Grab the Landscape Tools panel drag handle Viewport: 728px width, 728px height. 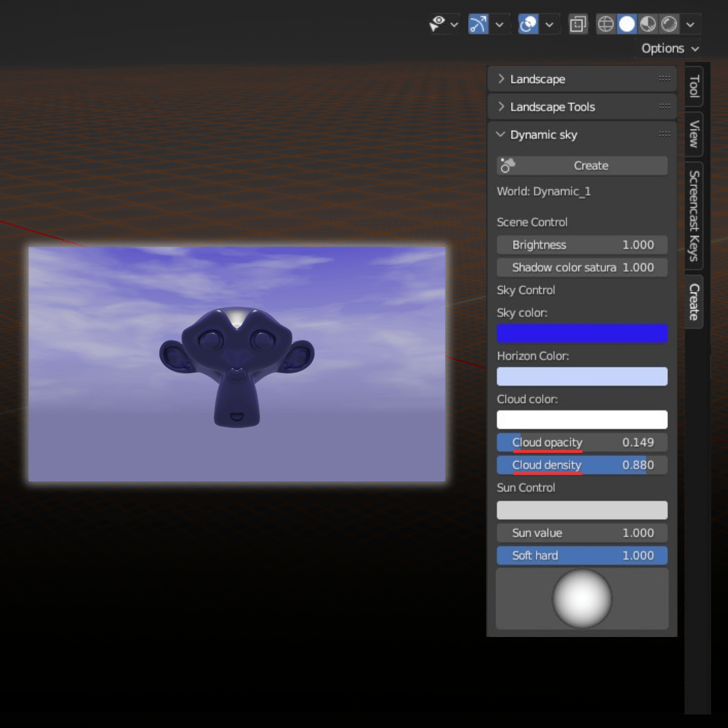tap(665, 107)
